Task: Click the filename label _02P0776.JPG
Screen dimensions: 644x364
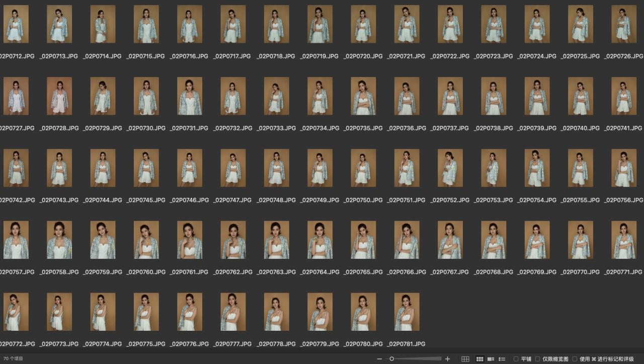Action: click(x=190, y=344)
